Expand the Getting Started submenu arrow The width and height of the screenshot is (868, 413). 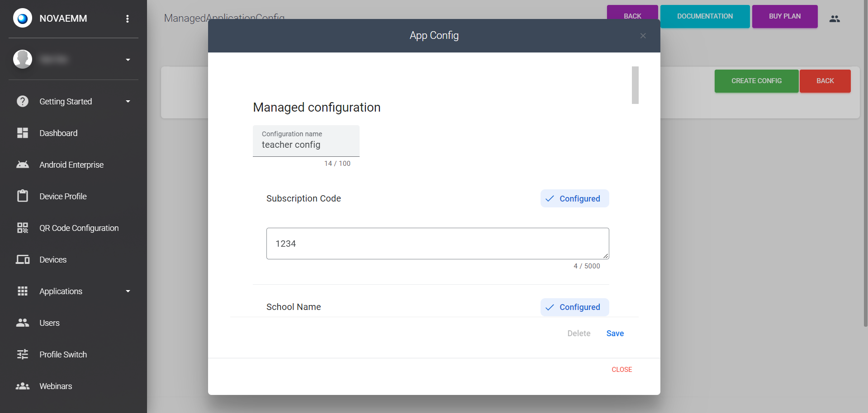pyautogui.click(x=128, y=102)
